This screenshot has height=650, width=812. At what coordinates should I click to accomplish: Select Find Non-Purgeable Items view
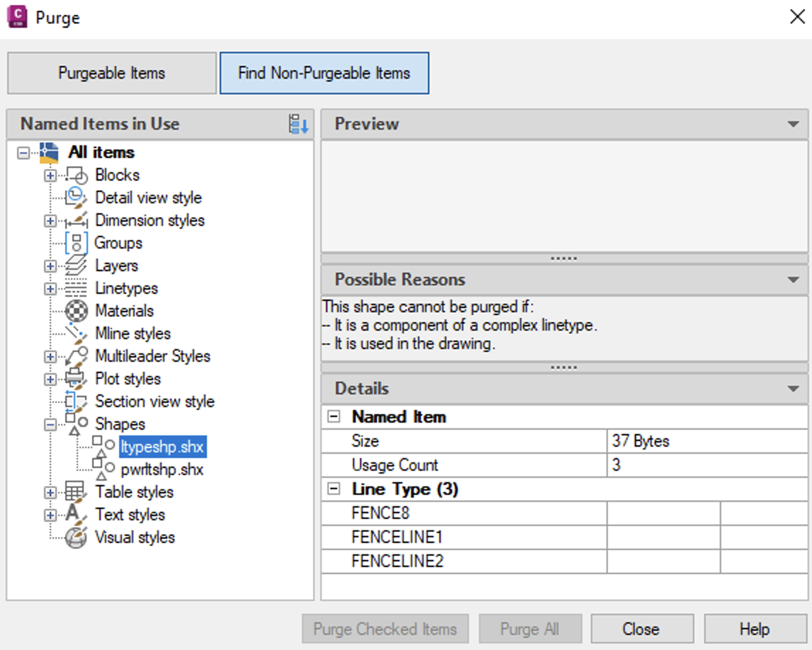point(324,73)
